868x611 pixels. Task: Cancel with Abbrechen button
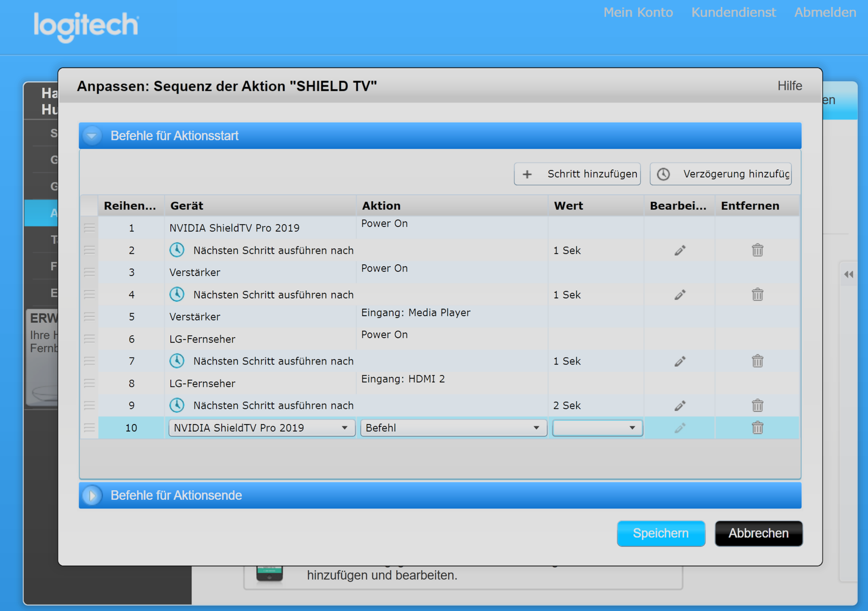pyautogui.click(x=758, y=534)
